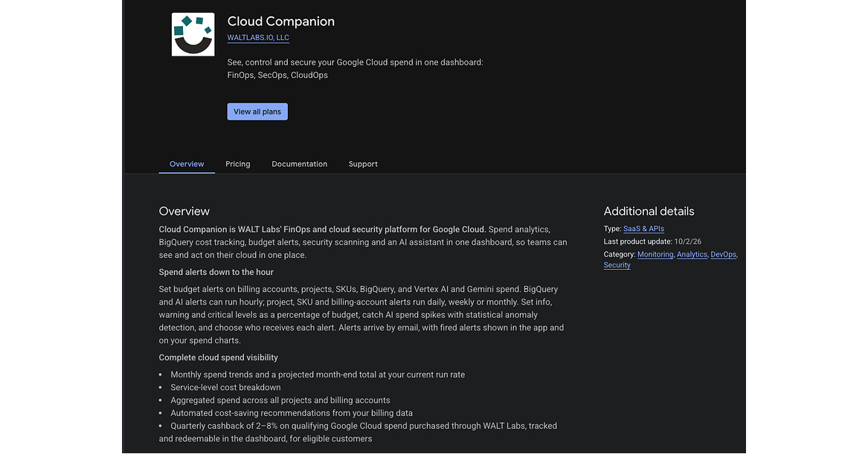This screenshot has width=868, height=454.
Task: Click the 'Complete cloud spend visibility' subheading
Action: 218,358
